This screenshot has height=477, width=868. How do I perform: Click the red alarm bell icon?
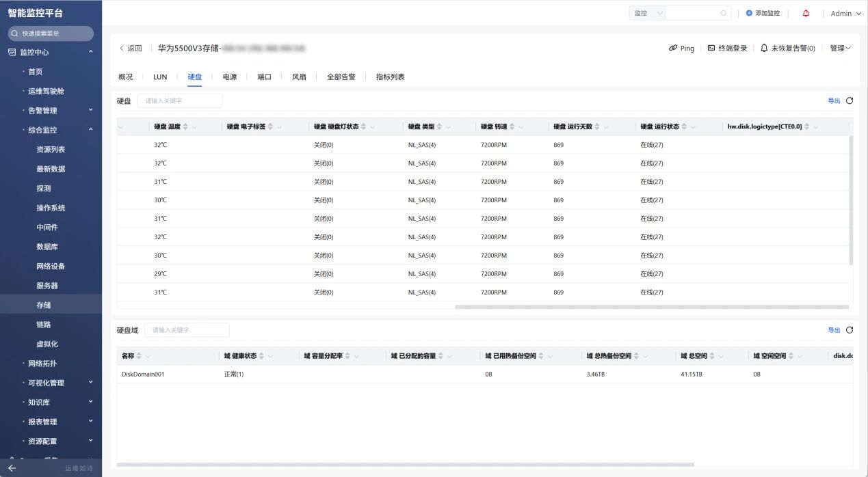806,13
